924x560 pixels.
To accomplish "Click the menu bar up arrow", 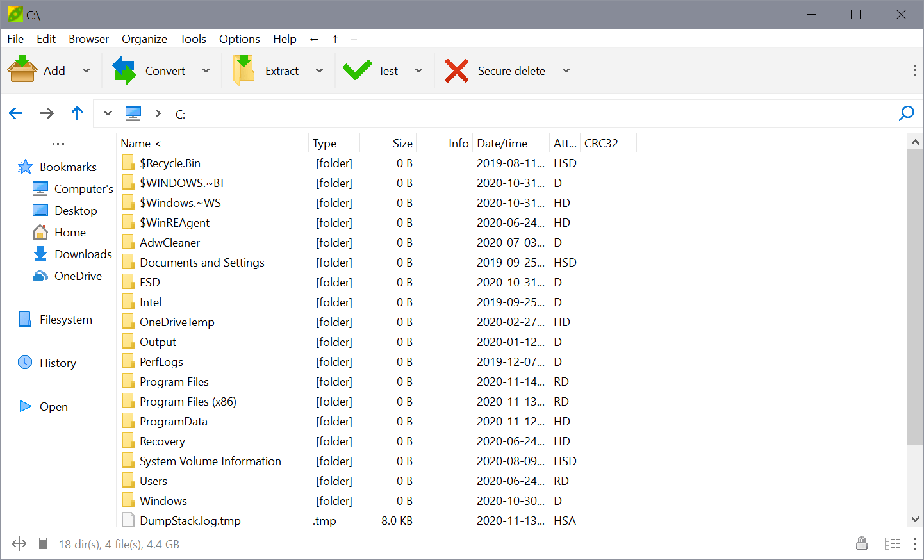I will point(335,39).
